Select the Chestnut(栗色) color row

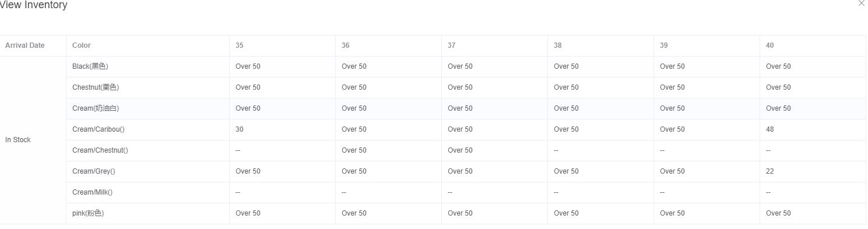[x=466, y=87]
